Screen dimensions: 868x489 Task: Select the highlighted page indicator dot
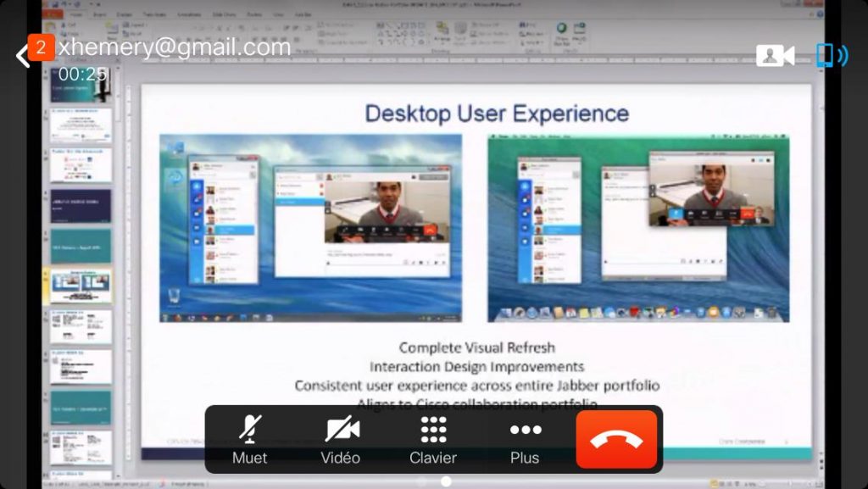pos(446,481)
